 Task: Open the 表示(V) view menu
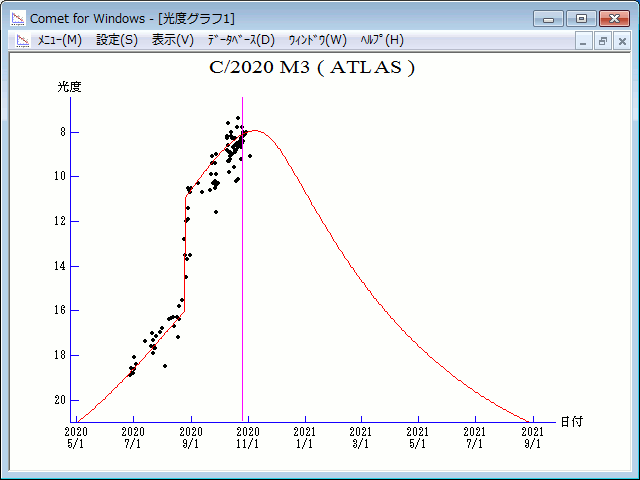tap(173, 40)
